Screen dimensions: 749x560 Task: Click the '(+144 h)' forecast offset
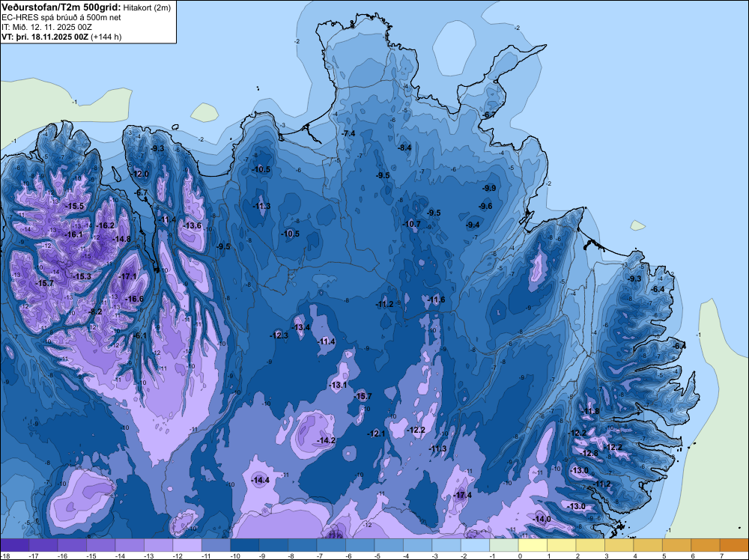coord(106,36)
